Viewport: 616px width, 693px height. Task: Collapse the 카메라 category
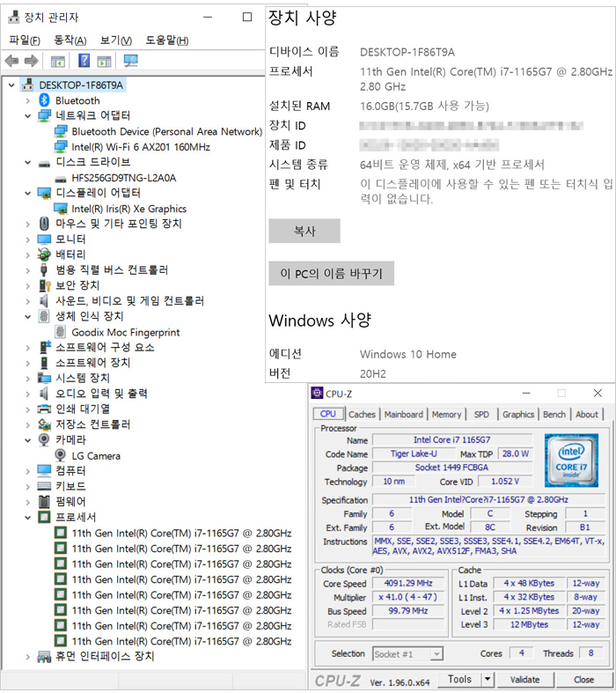coord(28,440)
